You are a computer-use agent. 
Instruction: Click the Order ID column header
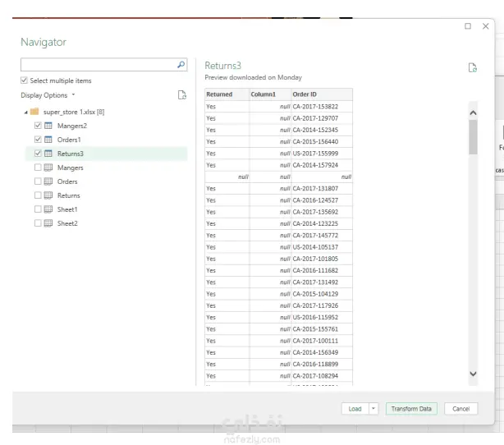pyautogui.click(x=322, y=94)
